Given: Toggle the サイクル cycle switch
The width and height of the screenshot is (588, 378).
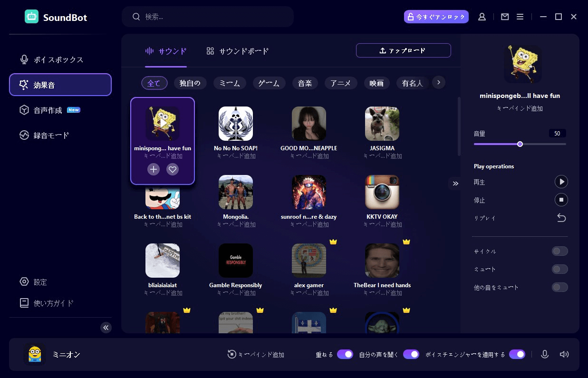Looking at the screenshot, I should point(560,251).
